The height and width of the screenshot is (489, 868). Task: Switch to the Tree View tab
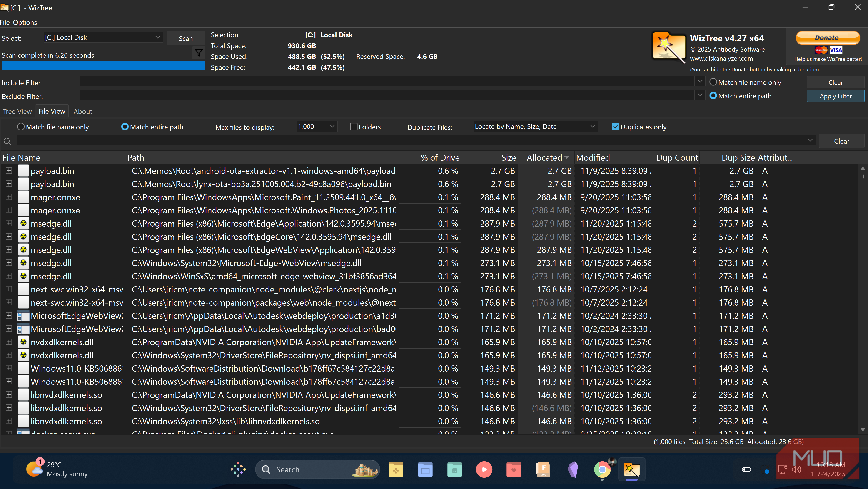pos(17,111)
